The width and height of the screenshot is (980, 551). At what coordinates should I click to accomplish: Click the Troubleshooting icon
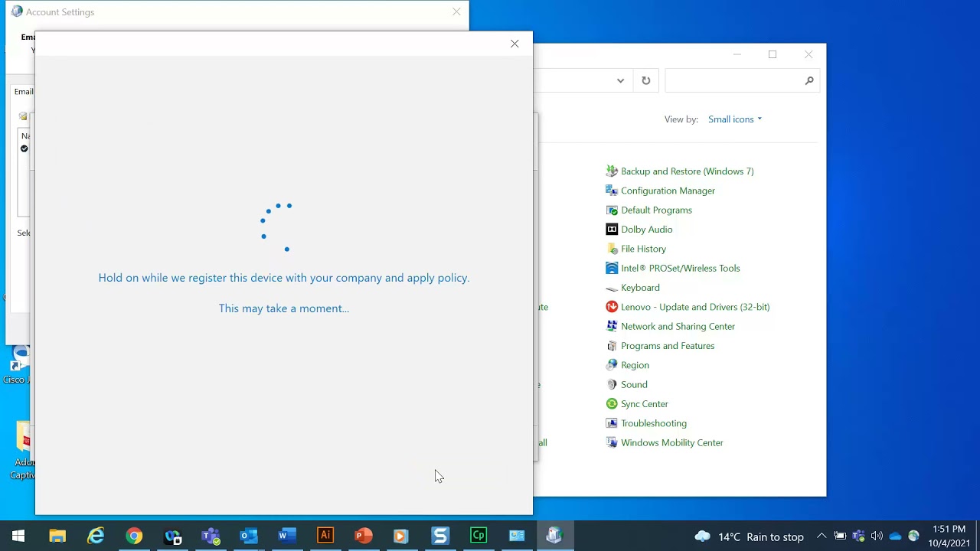click(611, 423)
